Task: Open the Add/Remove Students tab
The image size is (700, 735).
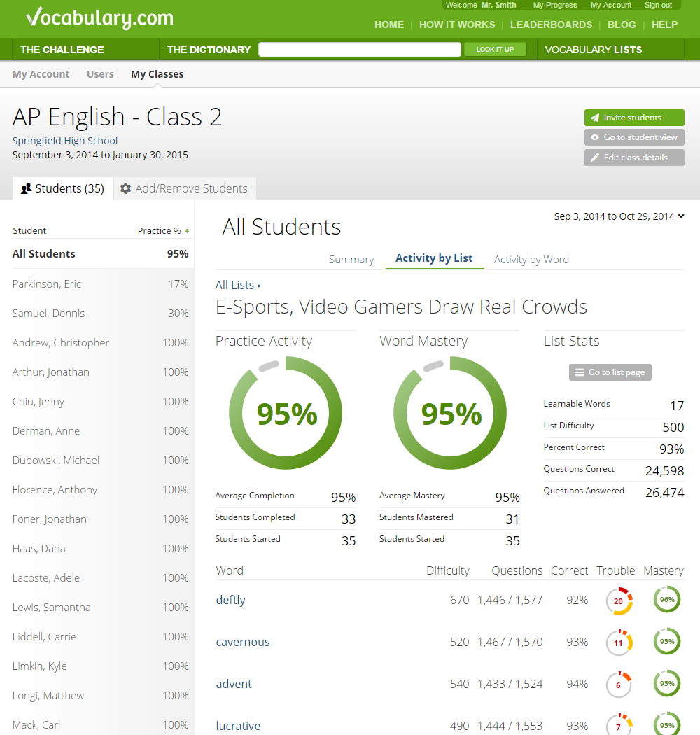Action: tap(184, 188)
